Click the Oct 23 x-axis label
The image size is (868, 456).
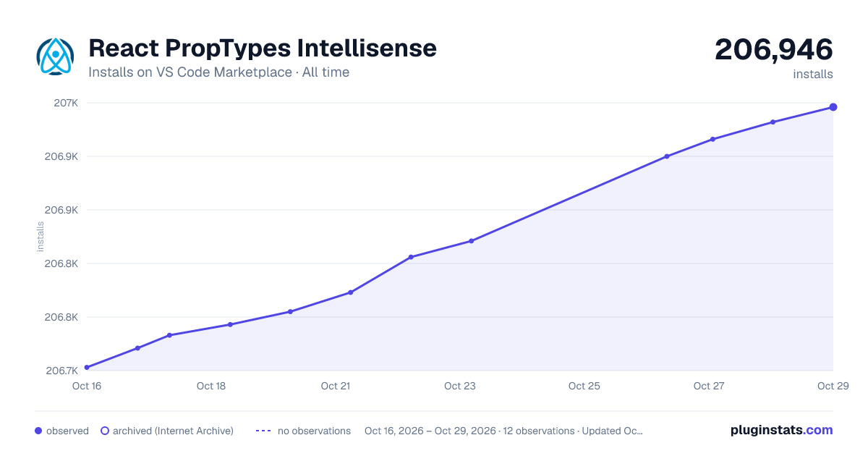click(x=460, y=386)
